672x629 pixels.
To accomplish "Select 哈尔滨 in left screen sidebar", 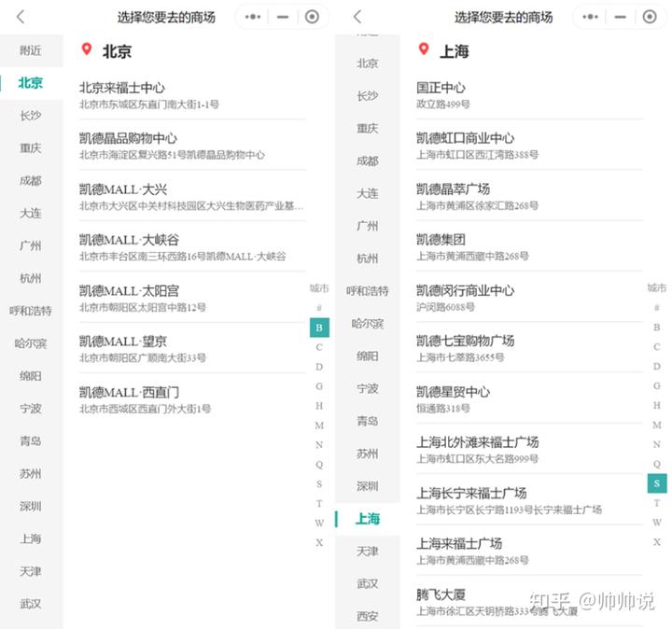I will (31, 343).
